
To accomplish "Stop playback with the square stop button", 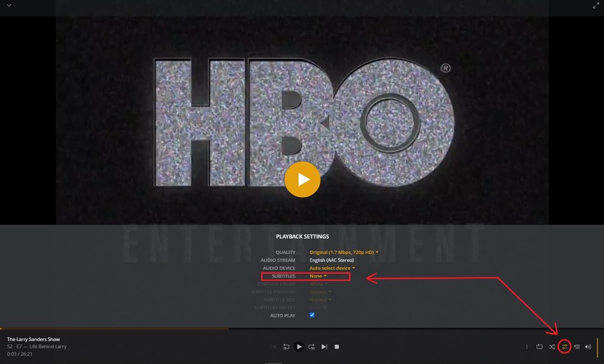I will click(x=337, y=347).
